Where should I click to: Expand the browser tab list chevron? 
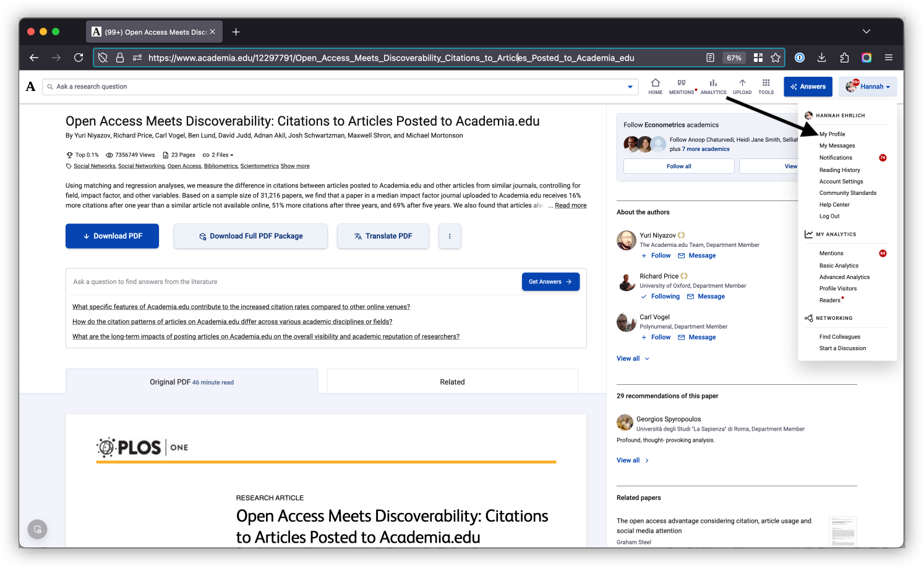click(x=866, y=32)
